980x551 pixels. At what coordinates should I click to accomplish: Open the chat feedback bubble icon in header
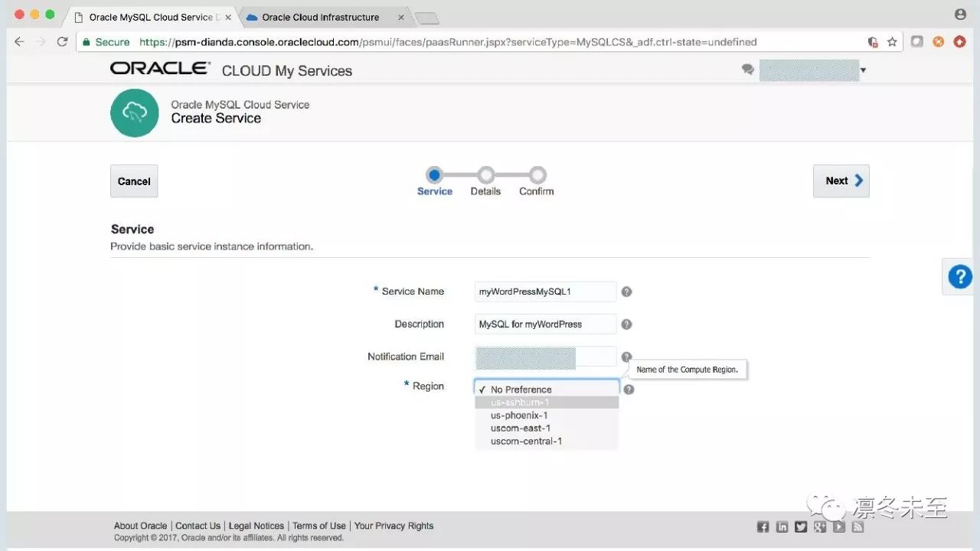click(748, 70)
